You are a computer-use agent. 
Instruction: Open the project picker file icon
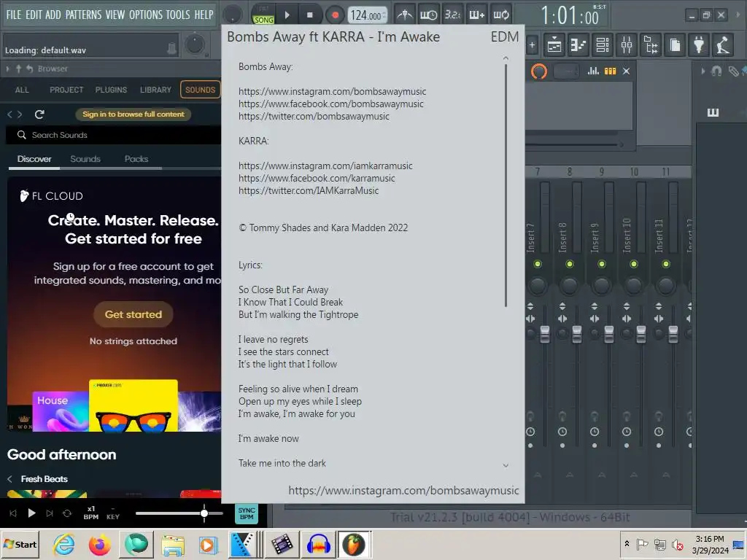[675, 45]
